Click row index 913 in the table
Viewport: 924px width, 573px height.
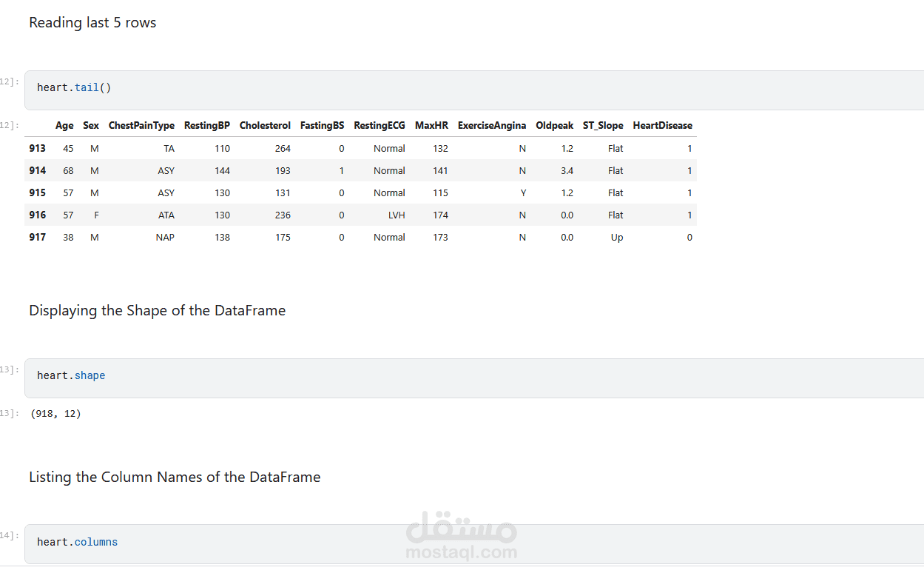[38, 149]
